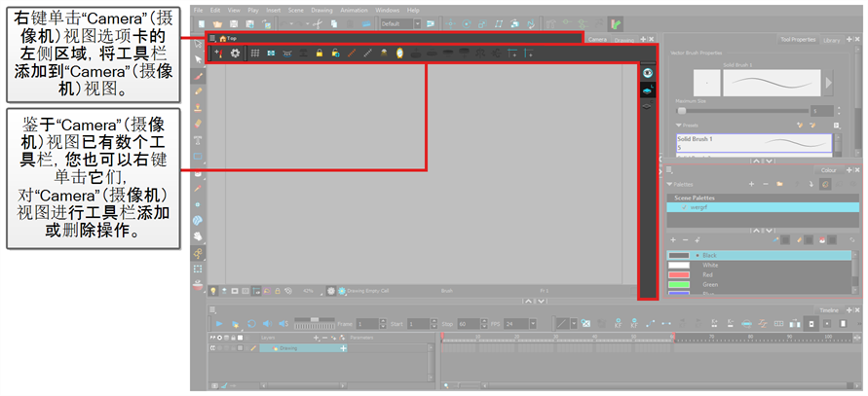Click the gear icon in Camera toolbar

[x=235, y=52]
